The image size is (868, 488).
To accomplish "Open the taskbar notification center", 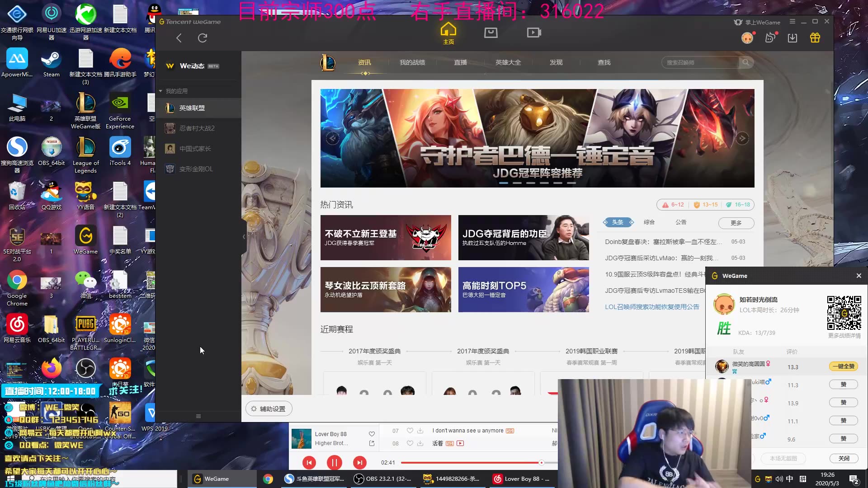I will pyautogui.click(x=854, y=479).
